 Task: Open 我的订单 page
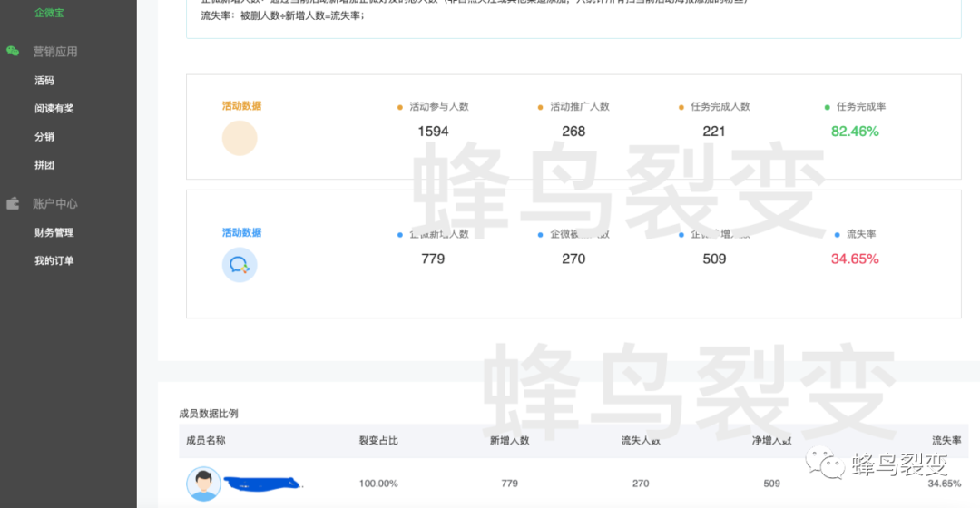coord(54,260)
